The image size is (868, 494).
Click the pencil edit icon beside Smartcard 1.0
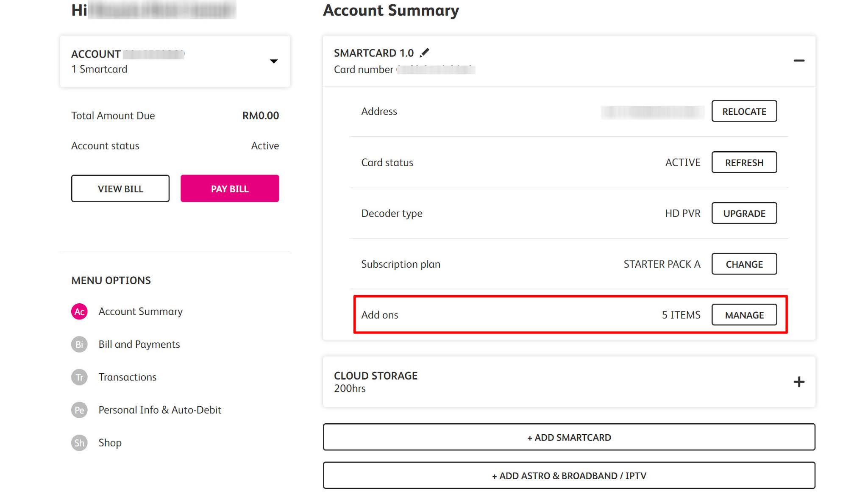[x=424, y=53]
